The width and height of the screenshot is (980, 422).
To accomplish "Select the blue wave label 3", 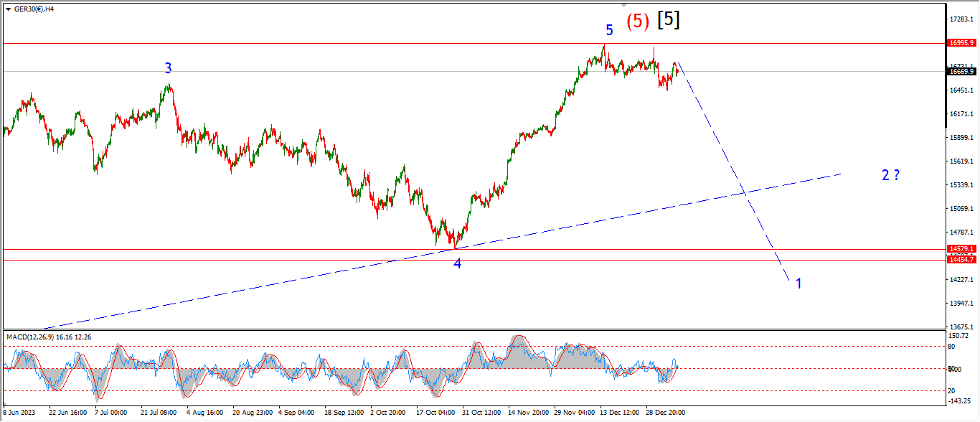I will pyautogui.click(x=168, y=68).
